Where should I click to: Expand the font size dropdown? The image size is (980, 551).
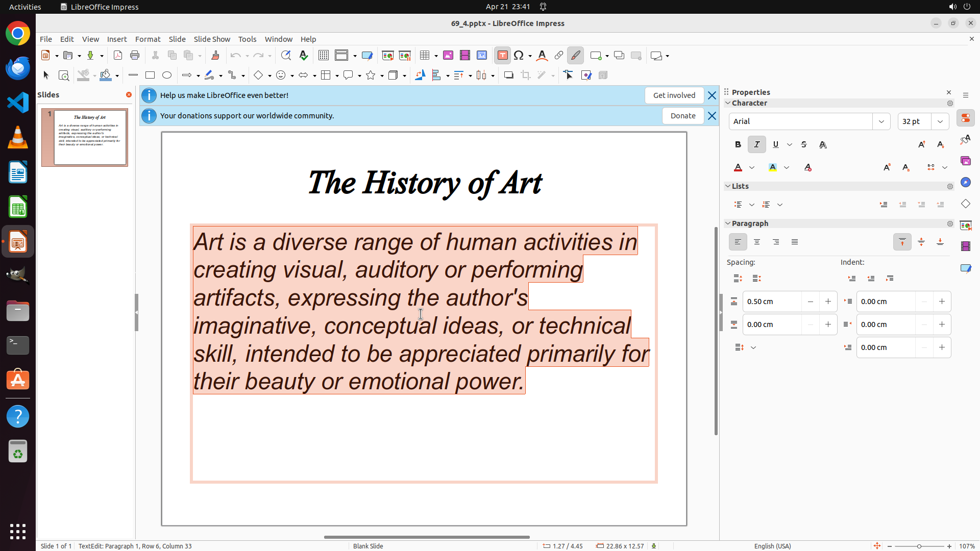point(940,121)
